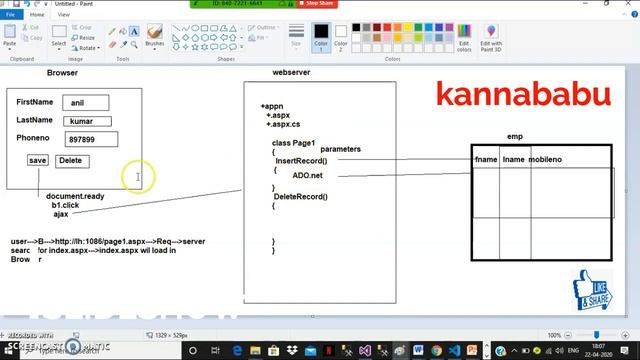Collapse the ribbon with the chevron
Screen dimensions: 640x360
624,14
